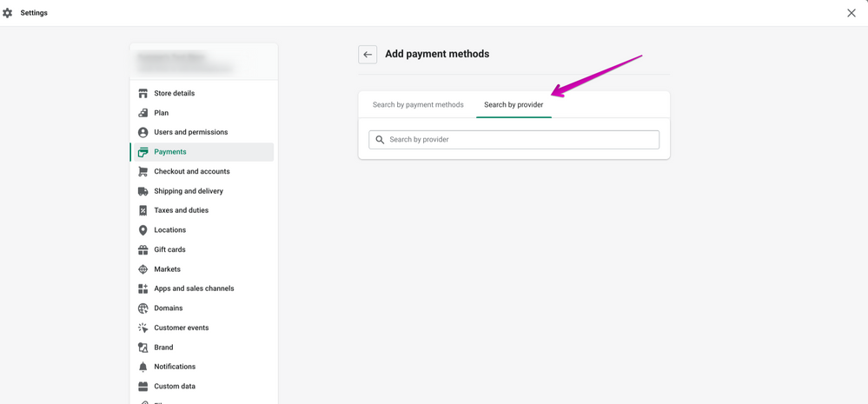Open Custom data settings
Image resolution: width=868 pixels, height=404 pixels.
pyautogui.click(x=175, y=387)
